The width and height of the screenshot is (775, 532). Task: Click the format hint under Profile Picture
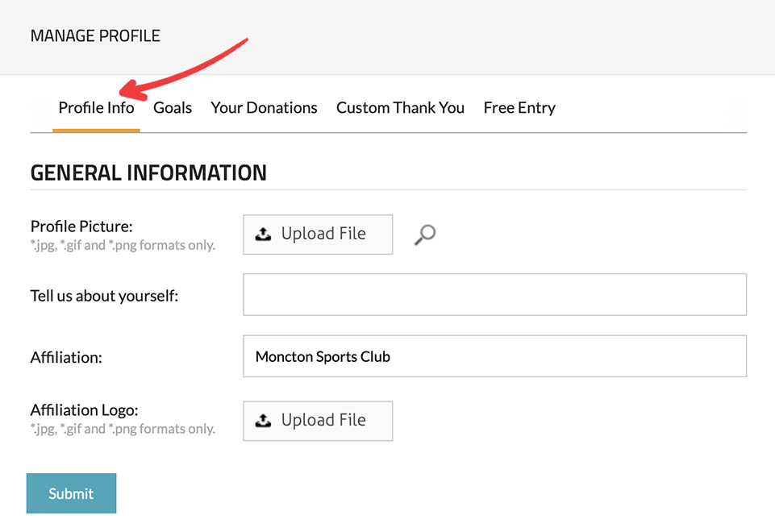(123, 245)
